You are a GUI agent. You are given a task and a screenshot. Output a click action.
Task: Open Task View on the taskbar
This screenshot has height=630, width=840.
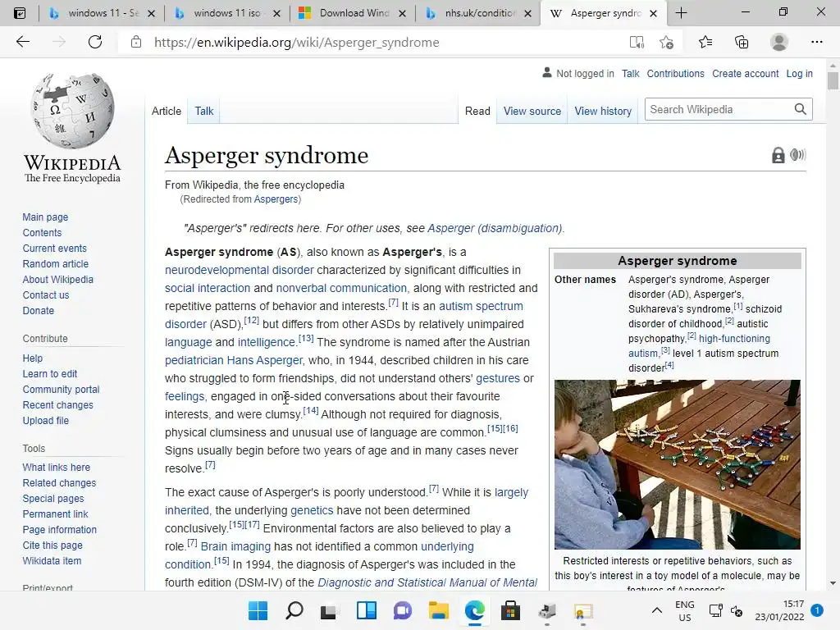pyautogui.click(x=329, y=611)
